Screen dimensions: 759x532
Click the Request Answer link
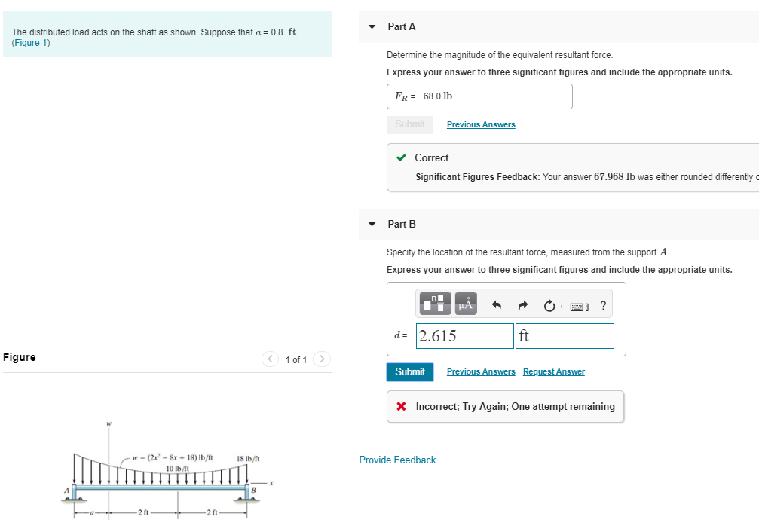coord(553,371)
